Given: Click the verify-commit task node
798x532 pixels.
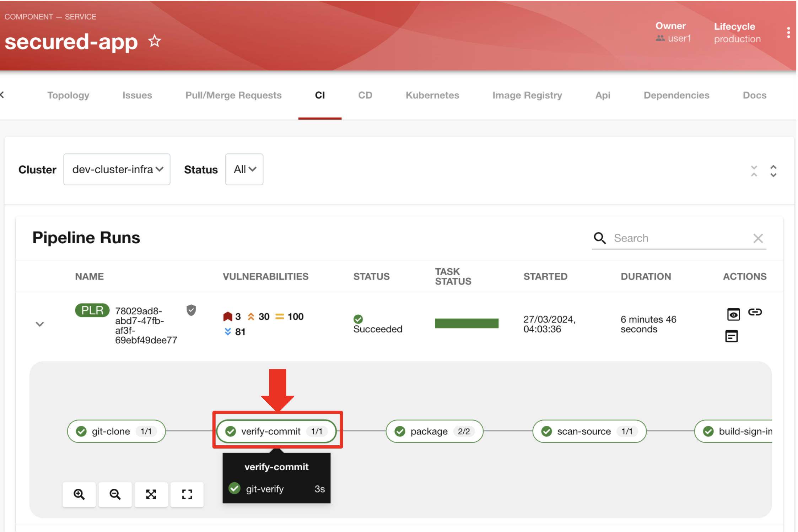Looking at the screenshot, I should [276, 431].
